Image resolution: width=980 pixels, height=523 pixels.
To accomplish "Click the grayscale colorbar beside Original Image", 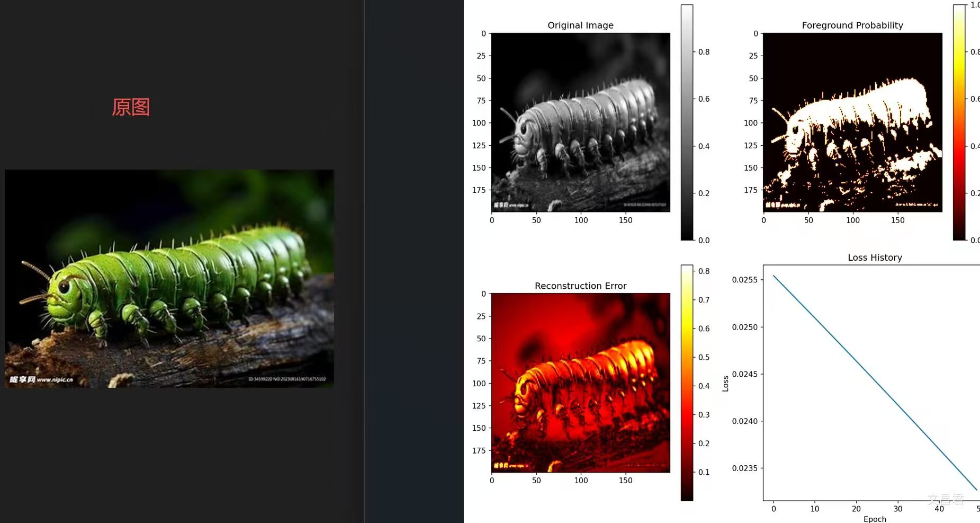I will pos(687,122).
